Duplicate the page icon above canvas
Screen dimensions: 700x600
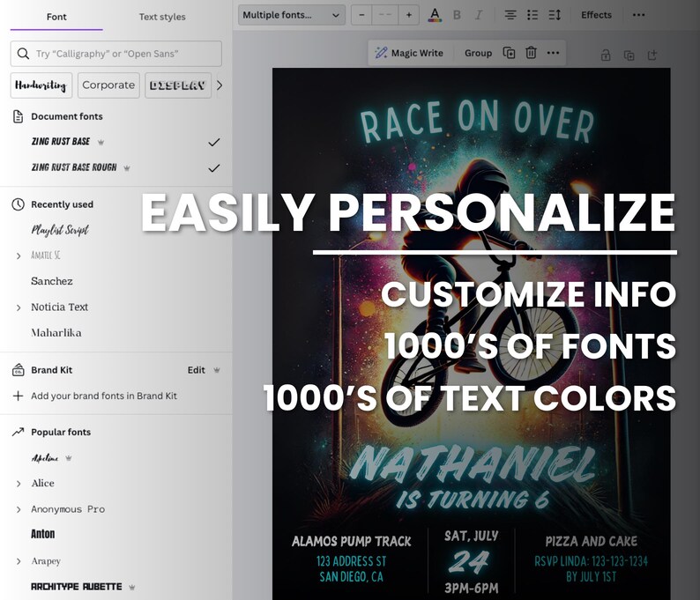tap(629, 56)
